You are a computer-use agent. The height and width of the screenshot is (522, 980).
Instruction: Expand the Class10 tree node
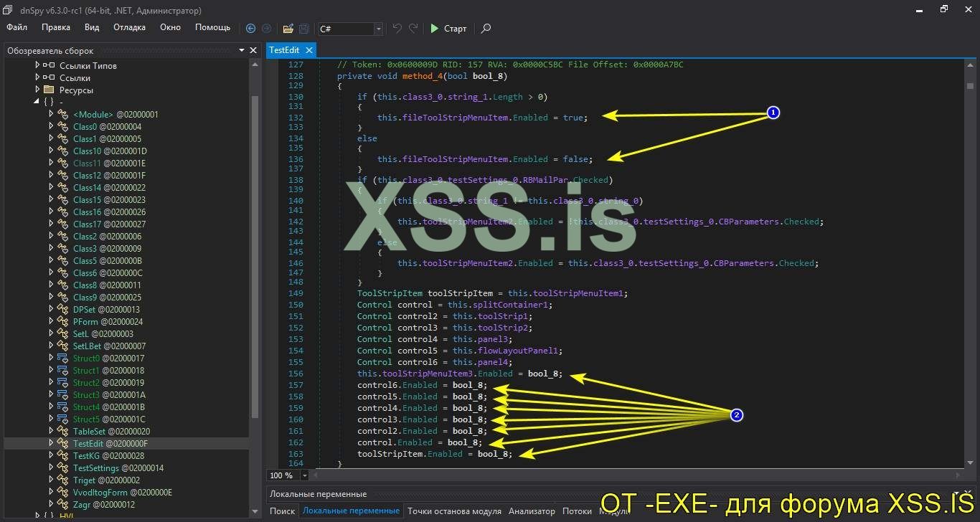click(x=51, y=151)
